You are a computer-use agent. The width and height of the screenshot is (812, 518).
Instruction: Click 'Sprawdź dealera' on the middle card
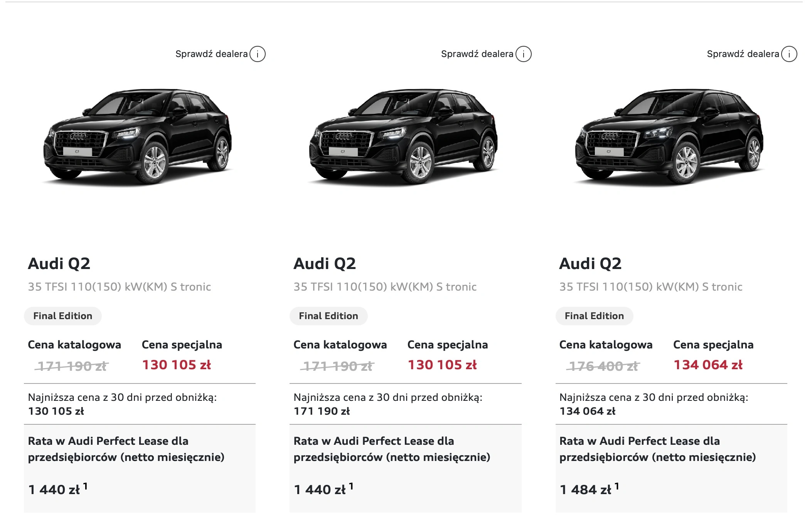pyautogui.click(x=477, y=54)
